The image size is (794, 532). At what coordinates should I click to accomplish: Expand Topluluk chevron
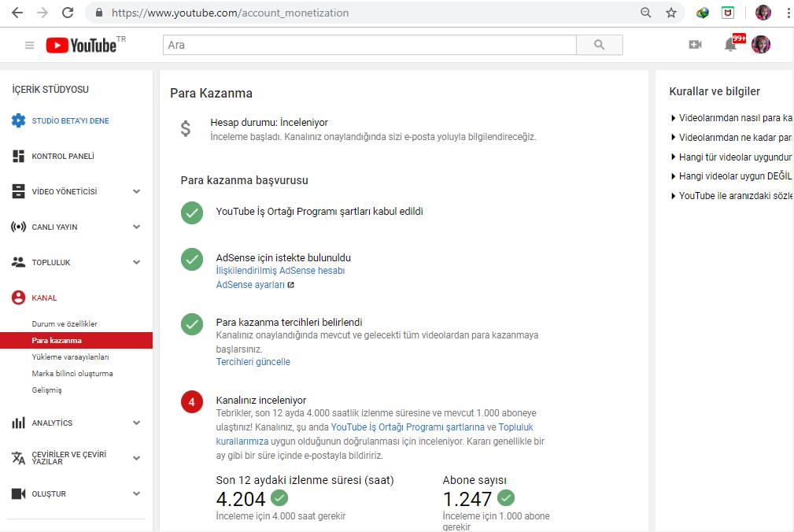pos(136,262)
